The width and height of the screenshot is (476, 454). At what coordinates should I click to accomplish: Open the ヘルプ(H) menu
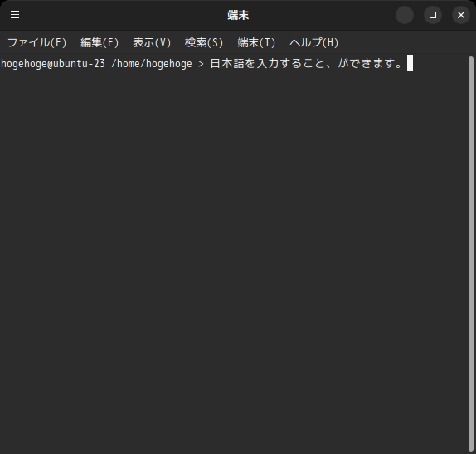(x=314, y=42)
